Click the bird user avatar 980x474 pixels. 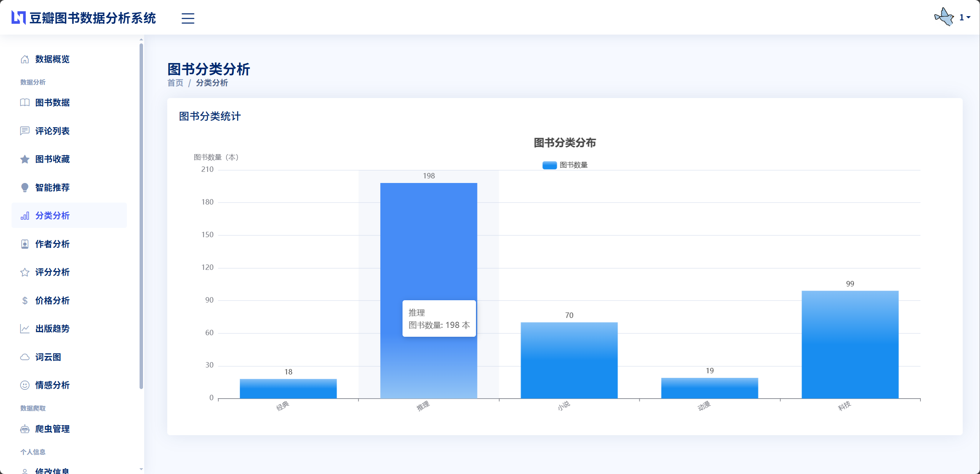(944, 17)
